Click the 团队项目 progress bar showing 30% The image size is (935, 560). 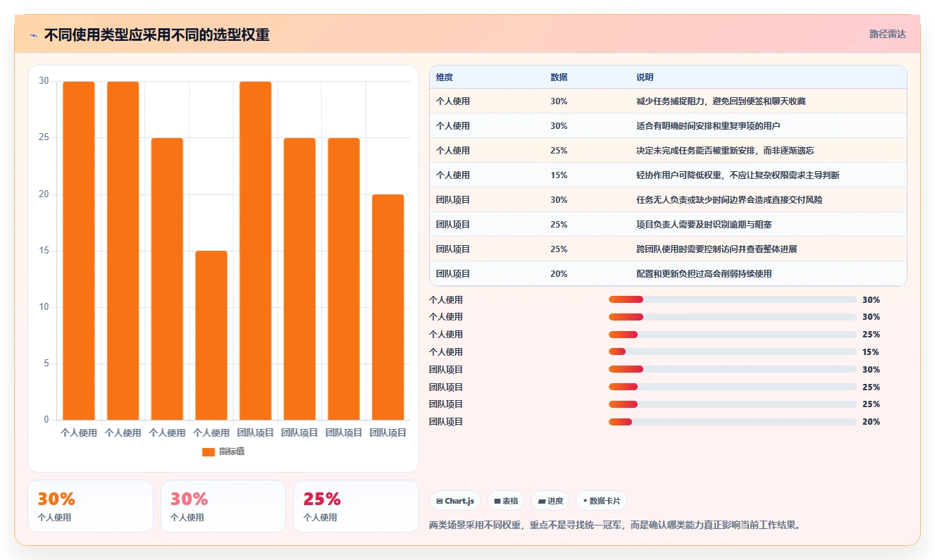point(733,369)
